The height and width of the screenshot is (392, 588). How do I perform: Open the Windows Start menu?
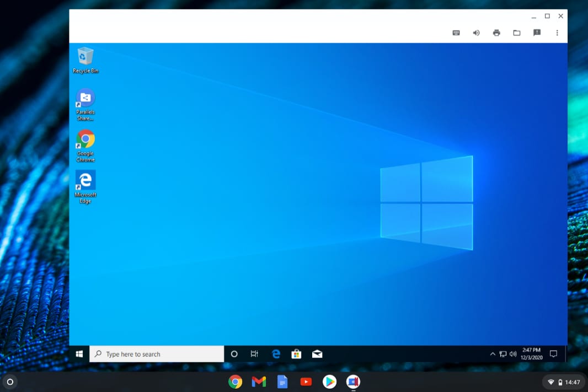(79, 354)
